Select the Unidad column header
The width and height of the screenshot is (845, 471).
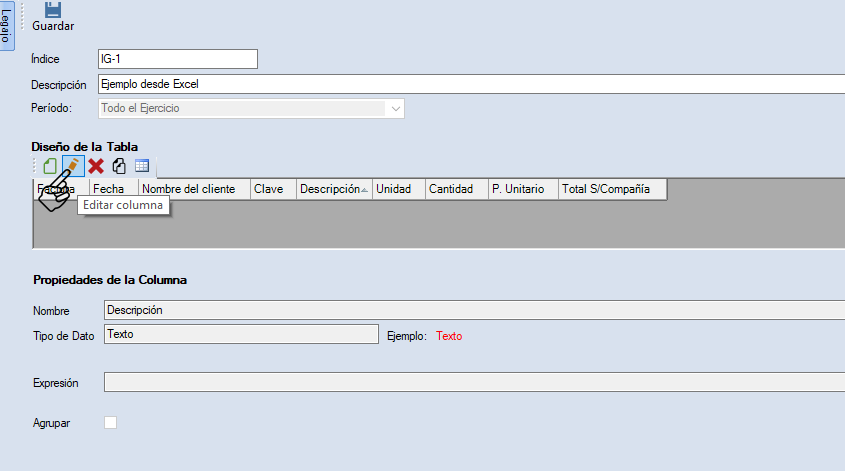pos(398,189)
